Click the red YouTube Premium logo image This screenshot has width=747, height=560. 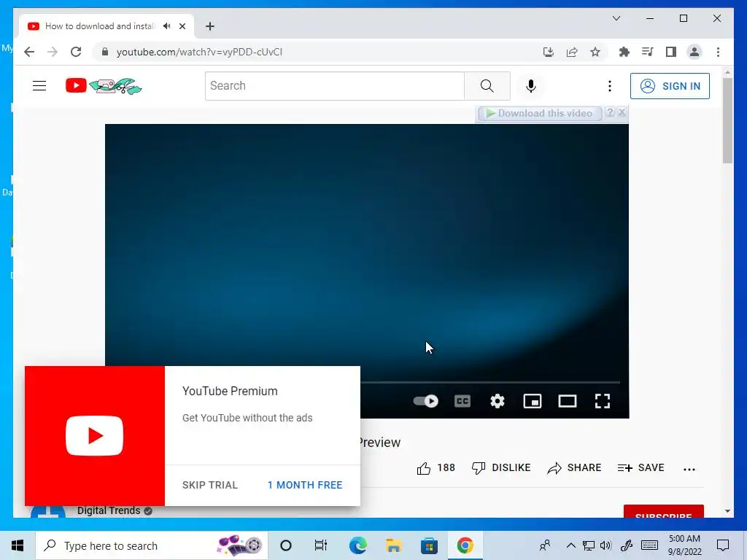(x=95, y=436)
